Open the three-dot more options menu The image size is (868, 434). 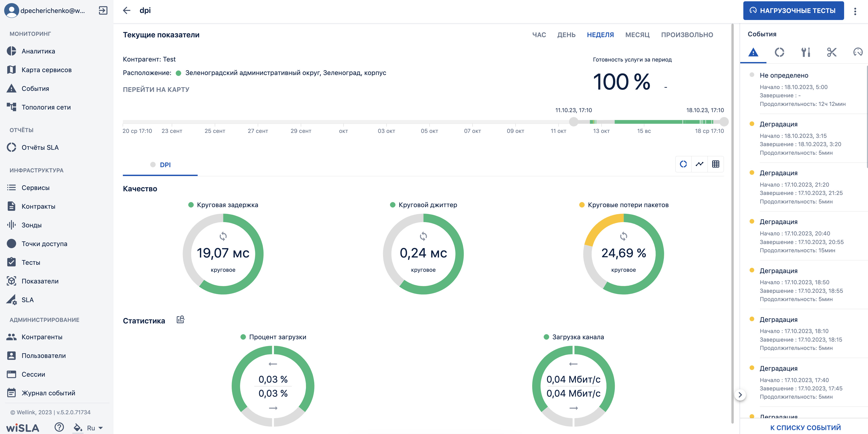click(855, 11)
